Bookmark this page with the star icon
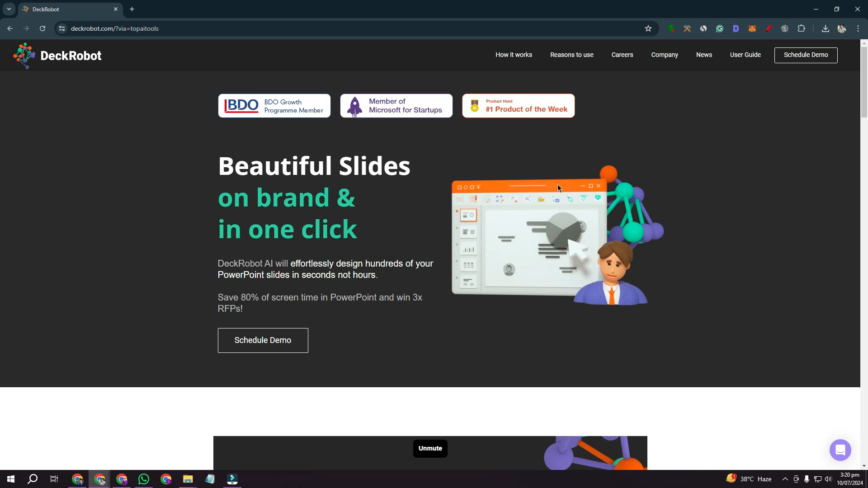The width and height of the screenshot is (868, 488). coord(648,28)
